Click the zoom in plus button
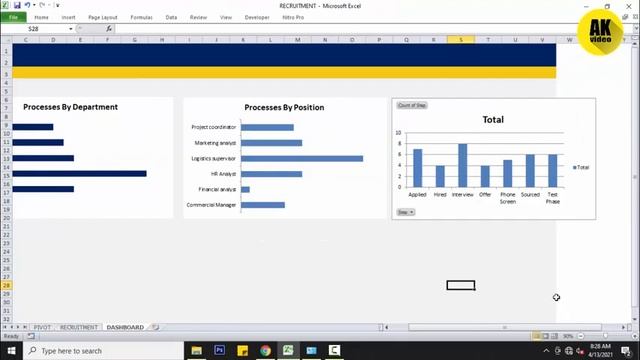This screenshot has width=640, height=360. [635, 336]
